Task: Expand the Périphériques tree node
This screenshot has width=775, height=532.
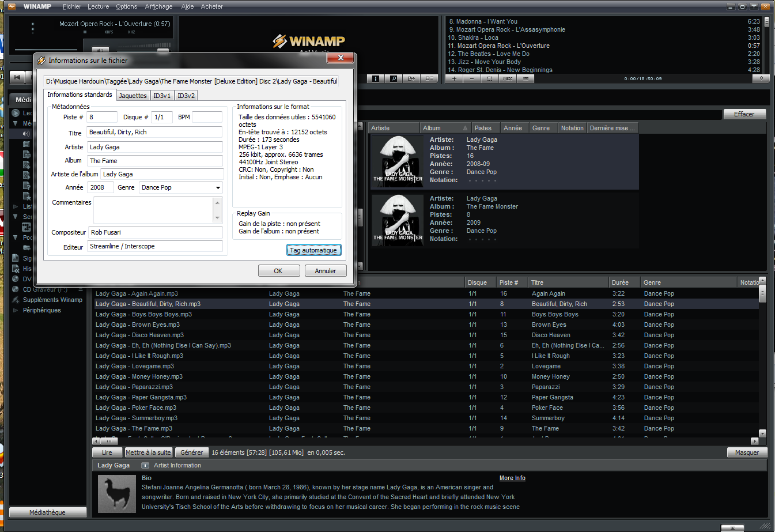Action: [16, 310]
